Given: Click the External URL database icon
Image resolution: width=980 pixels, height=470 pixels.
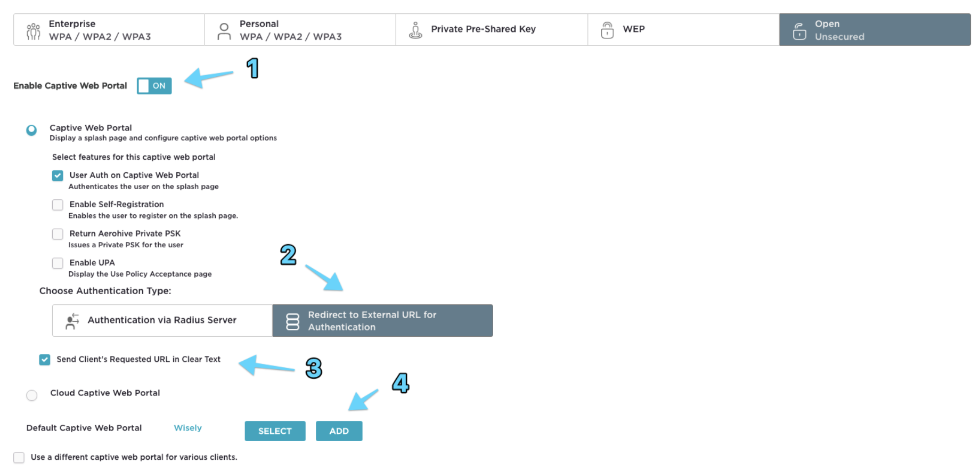Looking at the screenshot, I should point(292,321).
